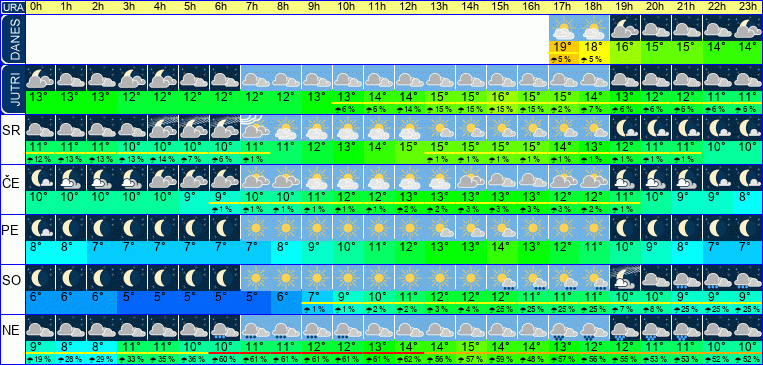Click the 12h column header
The image size is (763, 365).
coord(409,7)
